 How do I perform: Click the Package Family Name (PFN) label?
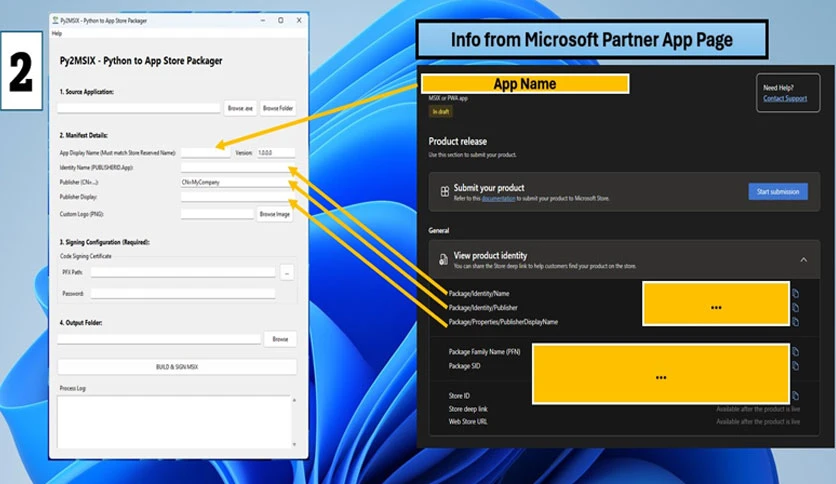[484, 352]
